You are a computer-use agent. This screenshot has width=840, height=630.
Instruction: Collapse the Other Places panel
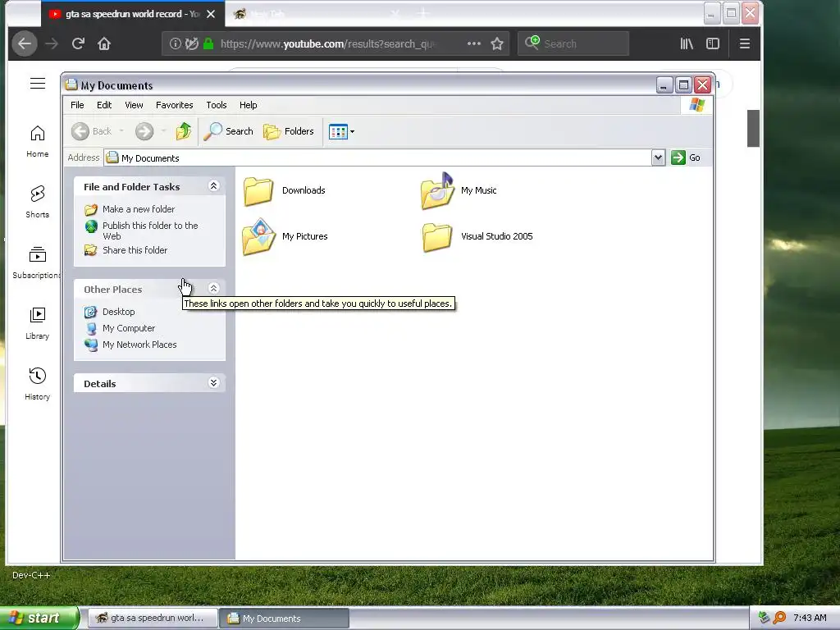tap(213, 288)
